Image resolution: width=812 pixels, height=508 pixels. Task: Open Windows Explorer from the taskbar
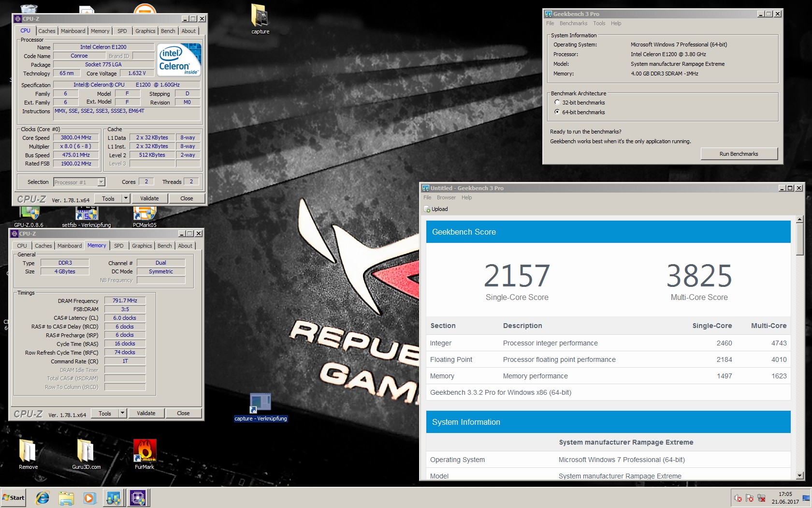tap(66, 498)
